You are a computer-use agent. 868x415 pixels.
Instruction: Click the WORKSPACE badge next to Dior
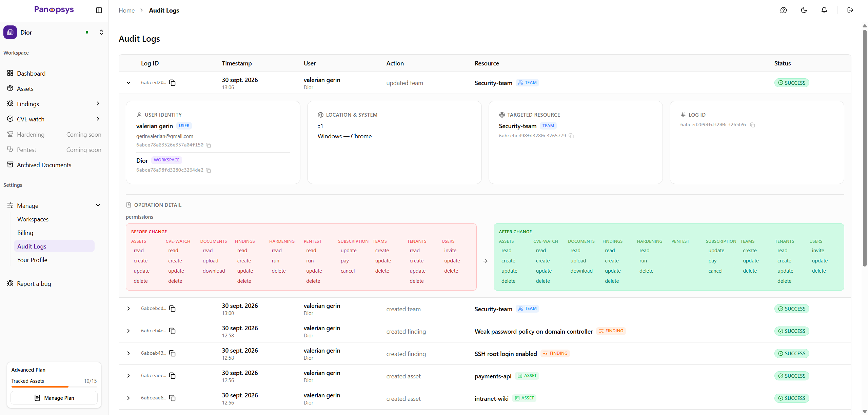click(x=166, y=160)
